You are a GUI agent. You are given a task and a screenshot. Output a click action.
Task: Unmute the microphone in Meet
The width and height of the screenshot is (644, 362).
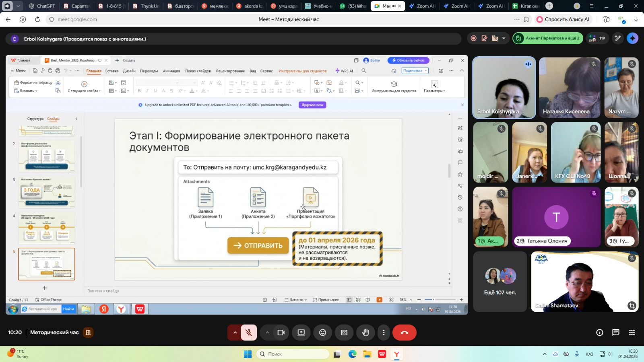[x=249, y=333]
